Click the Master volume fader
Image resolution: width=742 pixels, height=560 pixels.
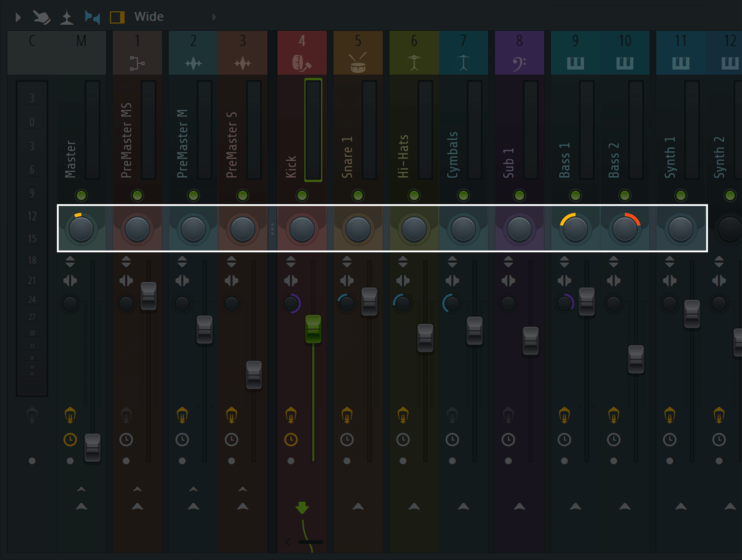coord(92,448)
